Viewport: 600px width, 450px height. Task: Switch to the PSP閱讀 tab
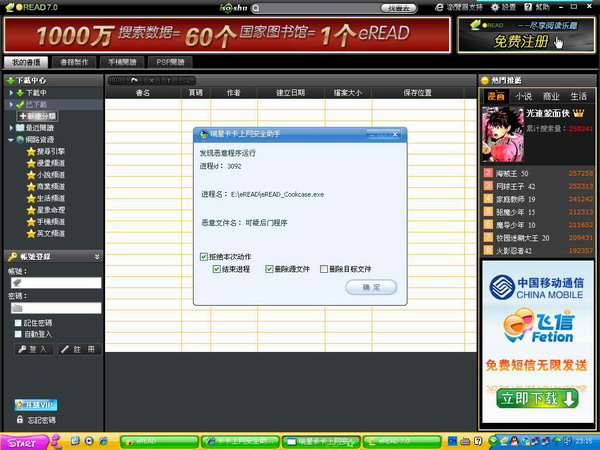pyautogui.click(x=170, y=62)
